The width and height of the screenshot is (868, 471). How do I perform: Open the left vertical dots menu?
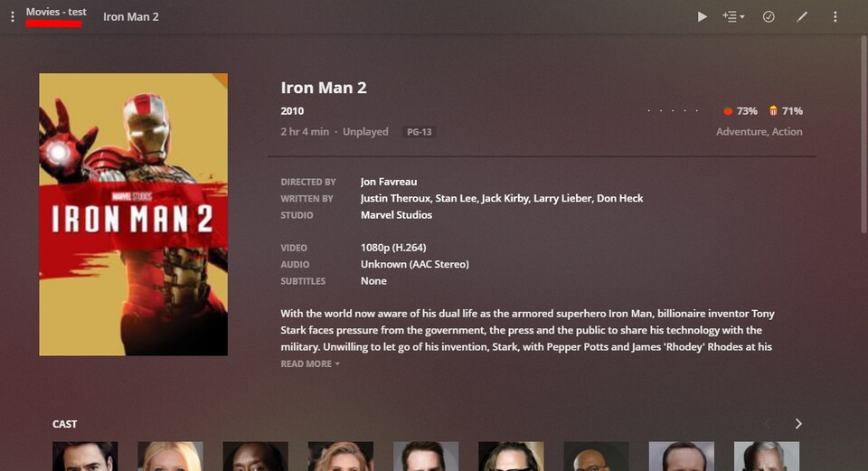(x=12, y=17)
